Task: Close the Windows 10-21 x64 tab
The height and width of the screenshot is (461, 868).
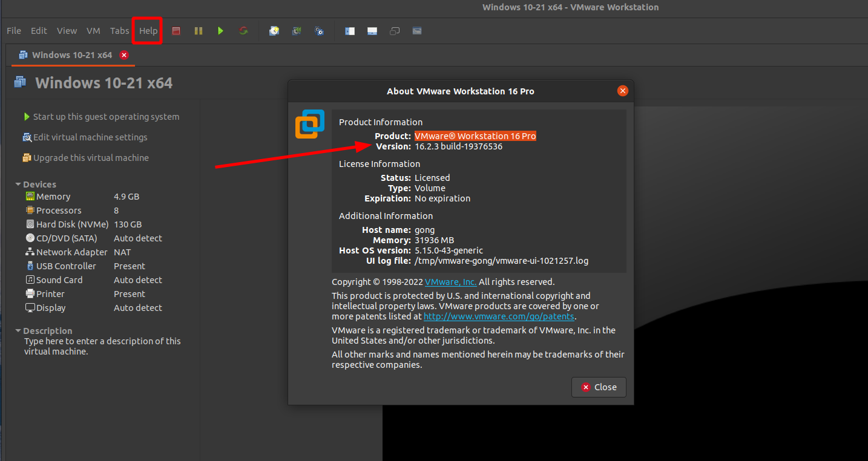Action: coord(124,55)
